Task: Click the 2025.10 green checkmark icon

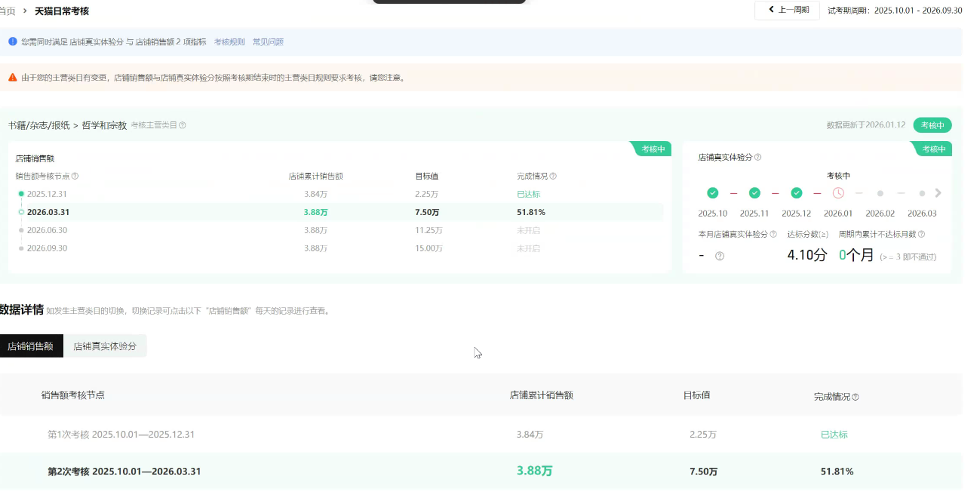Action: point(712,193)
